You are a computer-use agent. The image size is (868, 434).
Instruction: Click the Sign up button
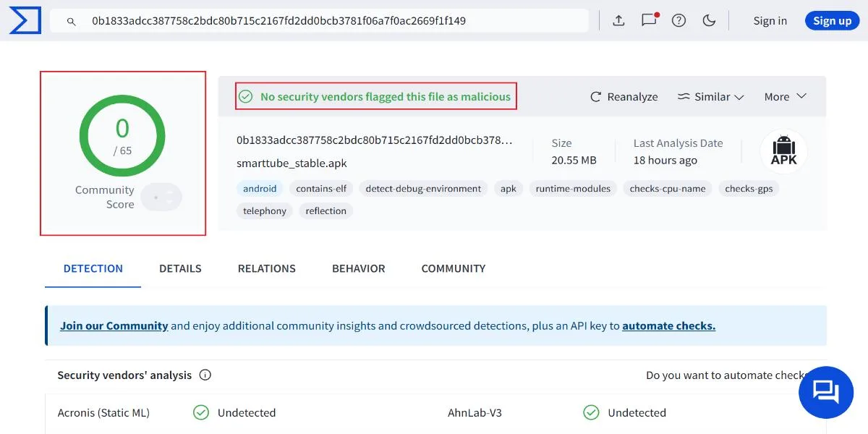(x=832, y=21)
